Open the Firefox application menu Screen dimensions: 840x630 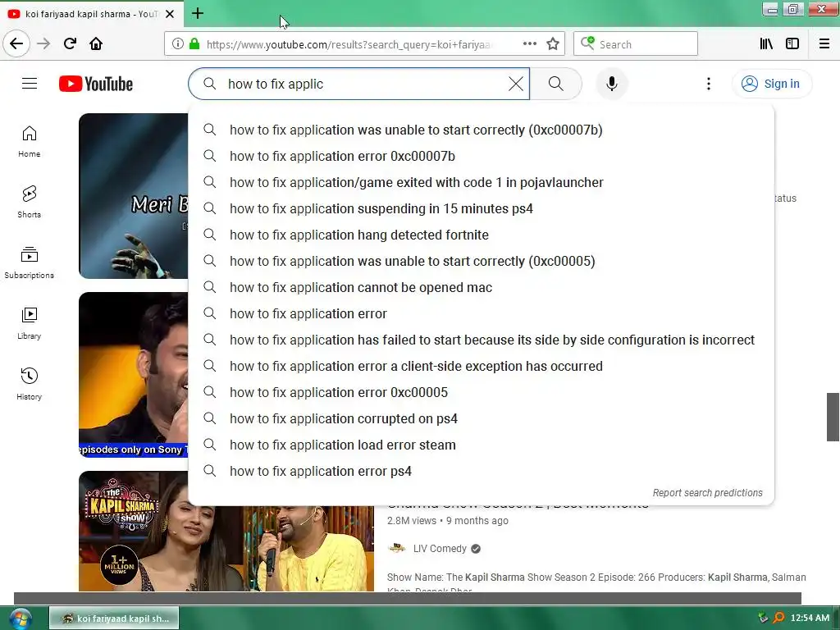point(824,44)
